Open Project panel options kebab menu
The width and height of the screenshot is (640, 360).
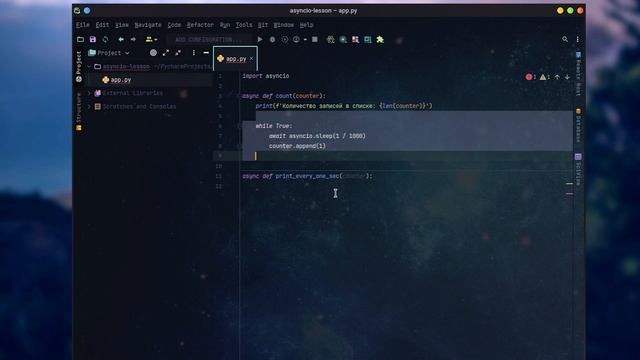[193, 53]
